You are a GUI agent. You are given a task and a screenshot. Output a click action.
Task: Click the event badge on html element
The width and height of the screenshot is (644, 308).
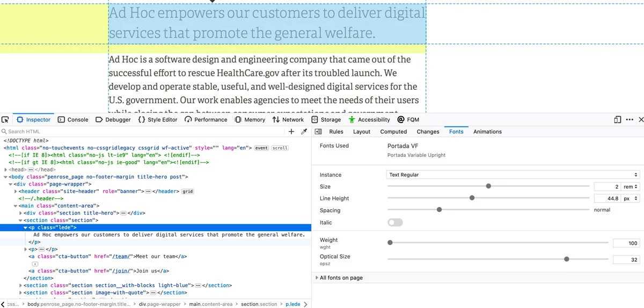pos(261,148)
